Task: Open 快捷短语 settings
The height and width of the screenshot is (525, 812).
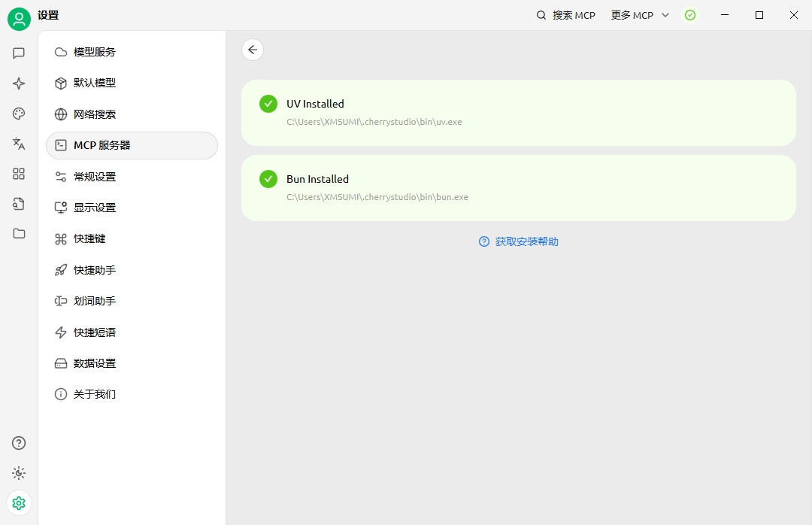Action: [132, 332]
